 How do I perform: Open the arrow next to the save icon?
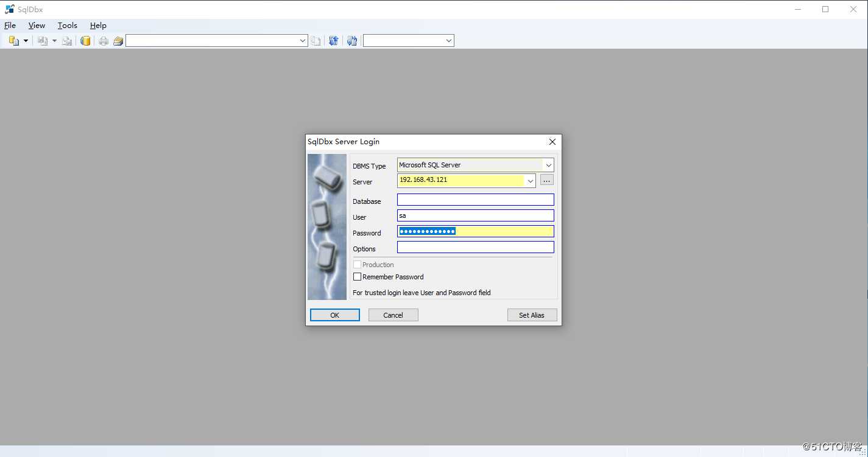[54, 41]
